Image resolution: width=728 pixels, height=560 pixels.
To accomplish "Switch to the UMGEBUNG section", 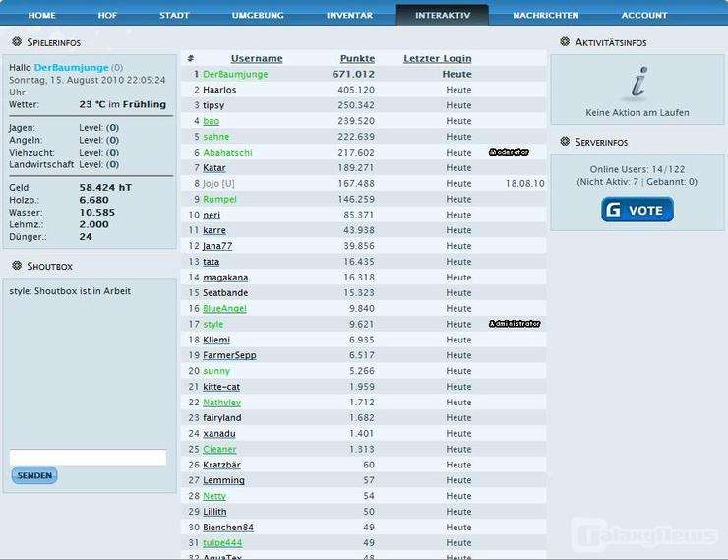I will [x=258, y=16].
